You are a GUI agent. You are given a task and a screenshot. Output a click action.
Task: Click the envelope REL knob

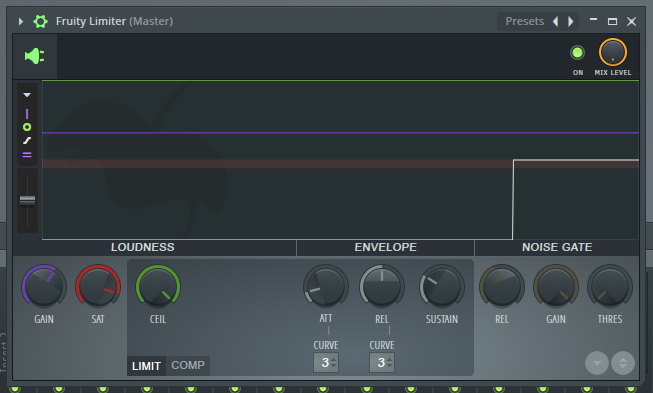point(382,286)
